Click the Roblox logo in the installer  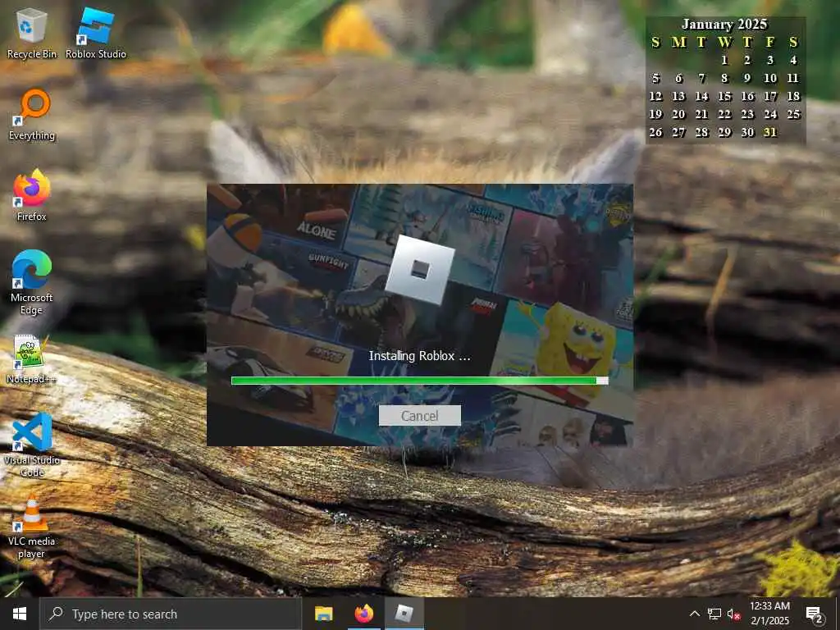tap(419, 269)
